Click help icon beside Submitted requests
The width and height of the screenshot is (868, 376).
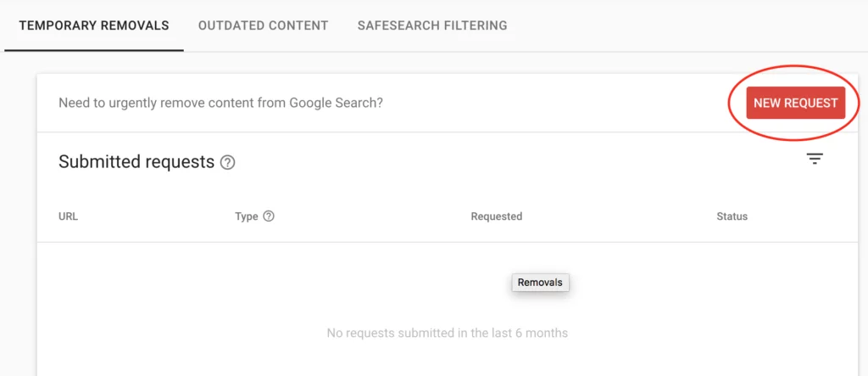(x=227, y=162)
